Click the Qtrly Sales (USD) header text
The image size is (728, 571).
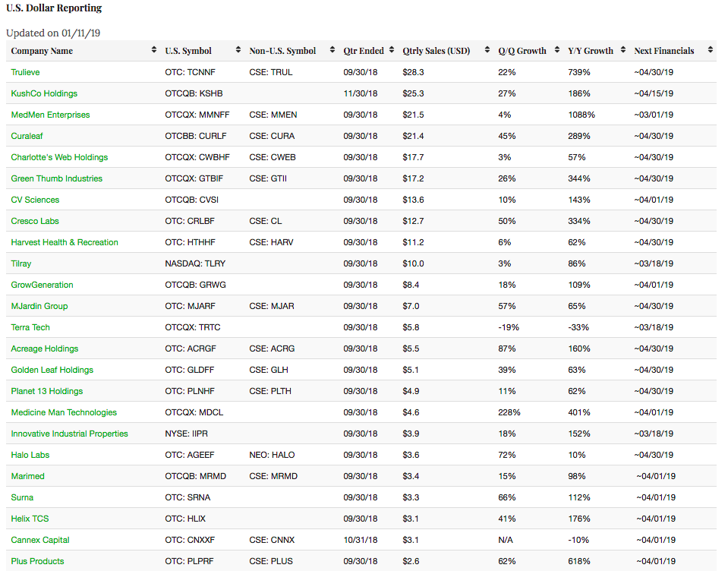click(x=436, y=51)
